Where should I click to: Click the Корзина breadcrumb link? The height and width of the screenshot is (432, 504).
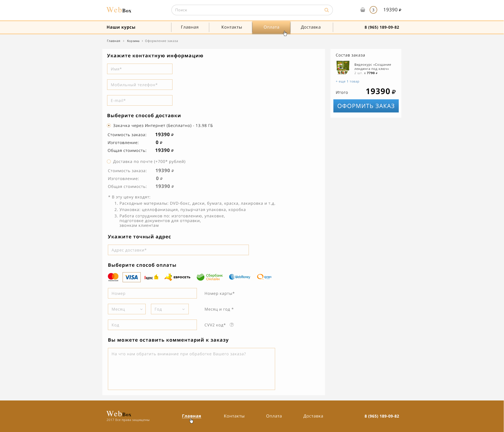[x=133, y=41]
